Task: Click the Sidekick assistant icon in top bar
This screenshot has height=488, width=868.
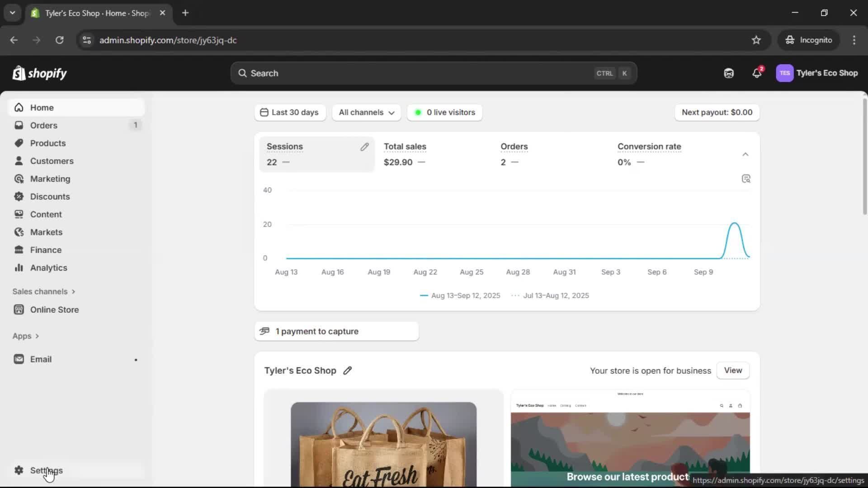Action: coord(728,73)
